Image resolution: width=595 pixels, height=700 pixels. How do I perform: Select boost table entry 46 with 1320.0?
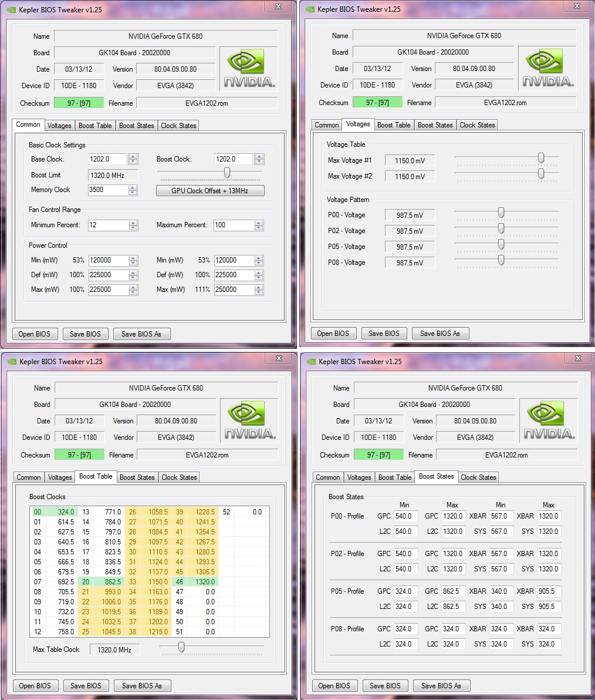tap(195, 582)
